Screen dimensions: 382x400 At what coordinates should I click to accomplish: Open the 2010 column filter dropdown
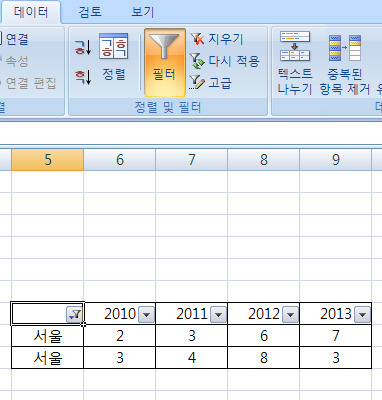[146, 314]
